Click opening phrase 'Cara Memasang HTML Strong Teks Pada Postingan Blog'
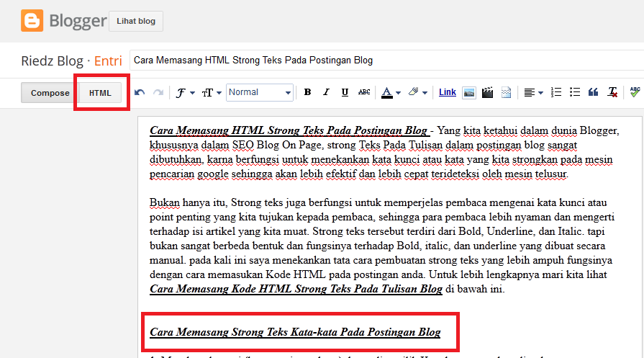644x358 pixels. [x=289, y=130]
